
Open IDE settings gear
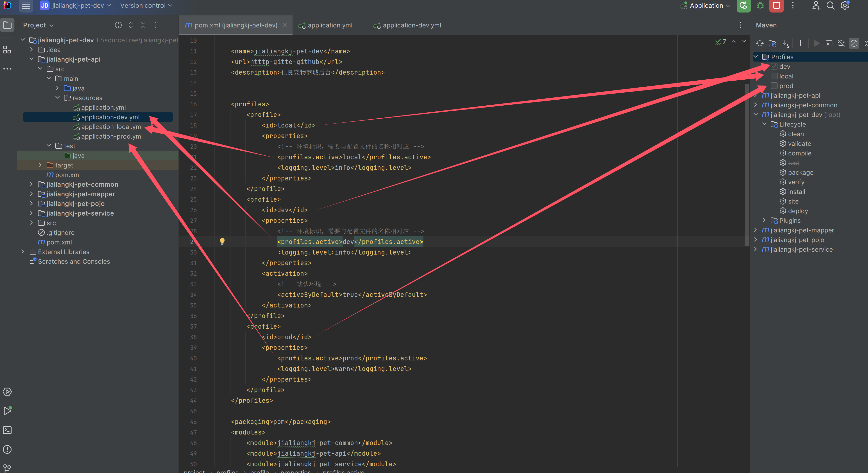(845, 6)
